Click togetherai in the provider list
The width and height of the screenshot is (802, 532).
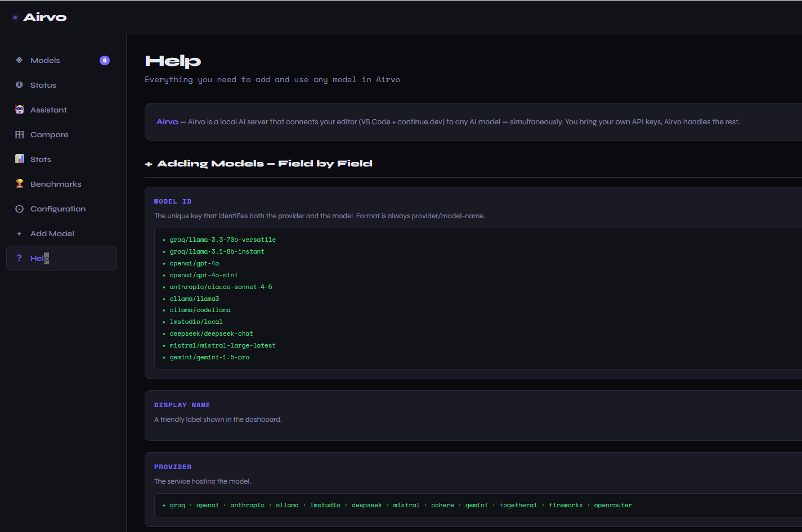[x=518, y=505]
